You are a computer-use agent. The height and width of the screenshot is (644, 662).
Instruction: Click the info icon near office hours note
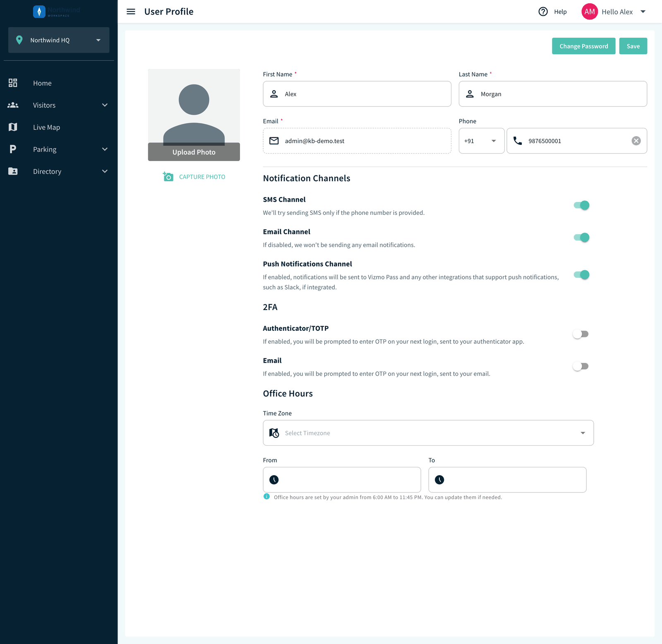pyautogui.click(x=266, y=497)
